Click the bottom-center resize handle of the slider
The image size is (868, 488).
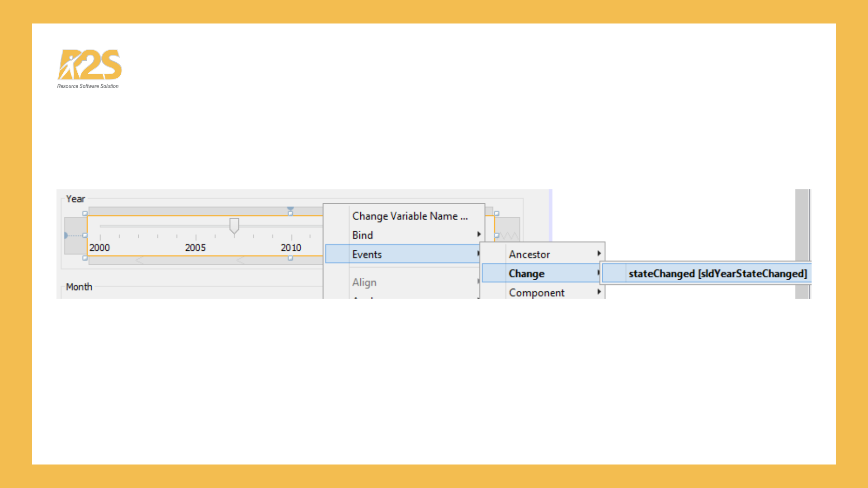[x=290, y=258]
